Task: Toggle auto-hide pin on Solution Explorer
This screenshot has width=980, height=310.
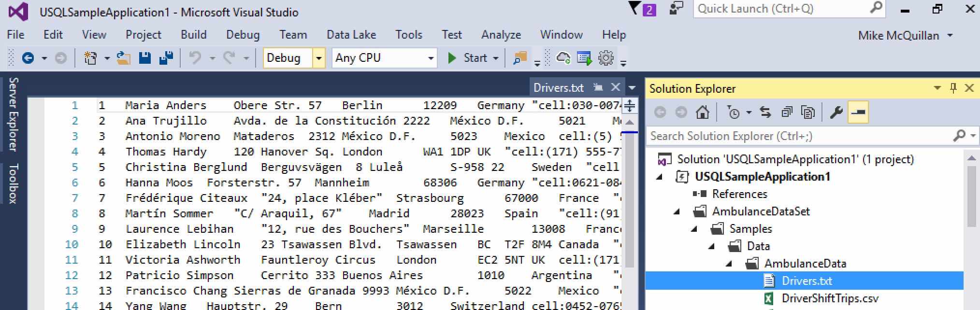Action: pyautogui.click(x=953, y=88)
